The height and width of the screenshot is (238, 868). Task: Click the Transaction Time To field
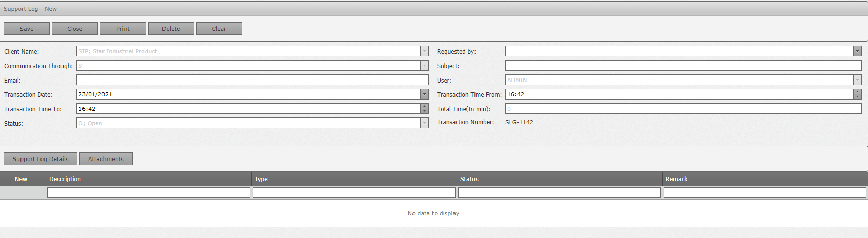coord(249,109)
